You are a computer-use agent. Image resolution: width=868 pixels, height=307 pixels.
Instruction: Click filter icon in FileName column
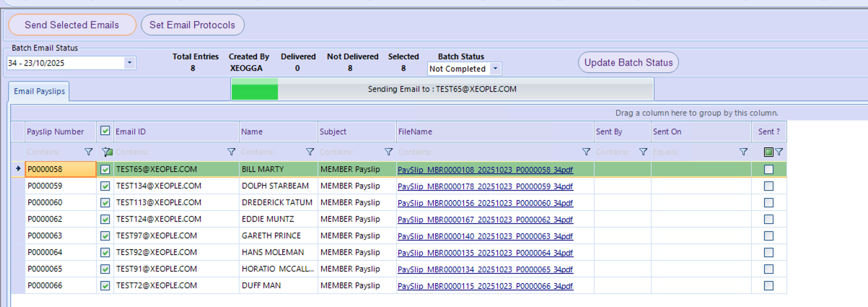point(586,152)
